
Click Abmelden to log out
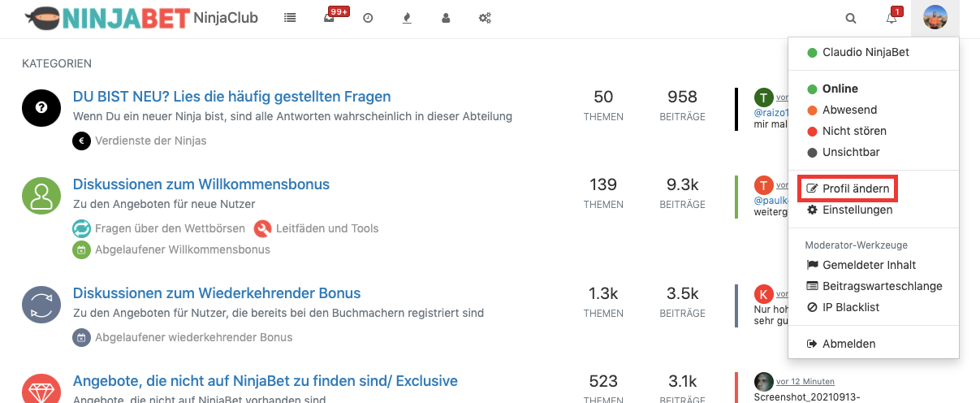click(848, 344)
